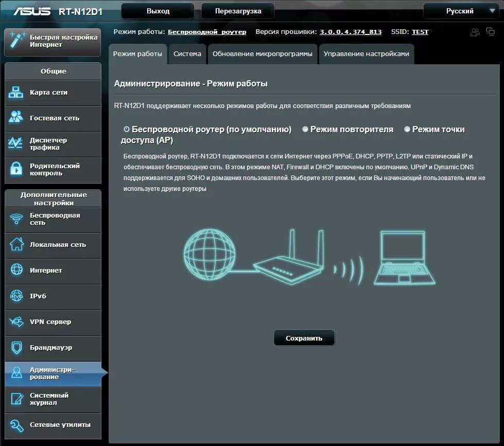
Task: Open Карта сети network map icon
Action: tap(16, 93)
